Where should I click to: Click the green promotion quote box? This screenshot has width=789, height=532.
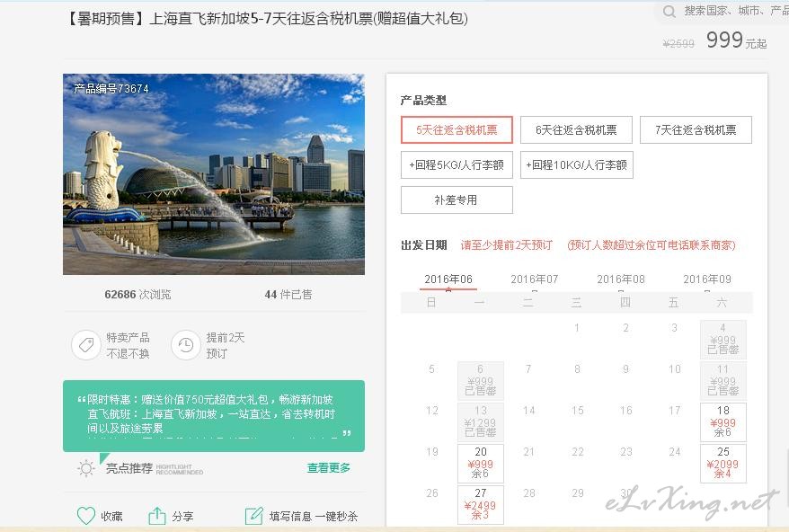click(214, 416)
